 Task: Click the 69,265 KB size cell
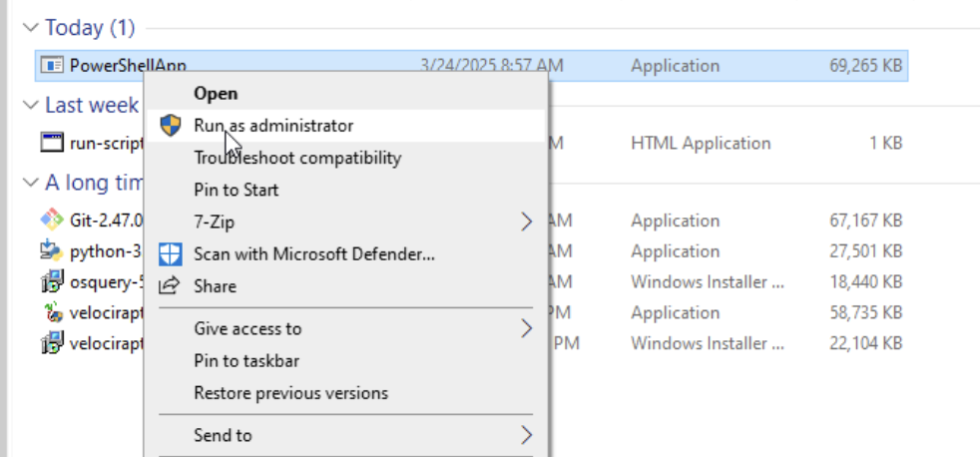point(865,66)
